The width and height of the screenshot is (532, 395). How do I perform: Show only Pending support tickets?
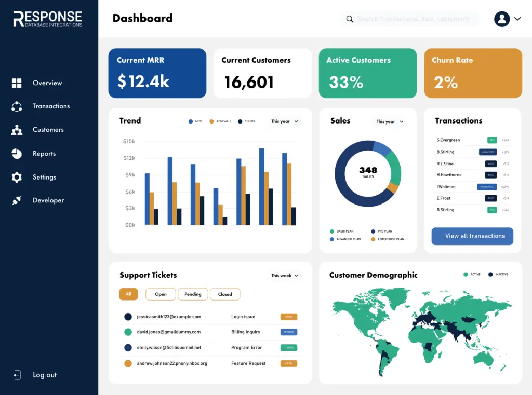coord(193,294)
